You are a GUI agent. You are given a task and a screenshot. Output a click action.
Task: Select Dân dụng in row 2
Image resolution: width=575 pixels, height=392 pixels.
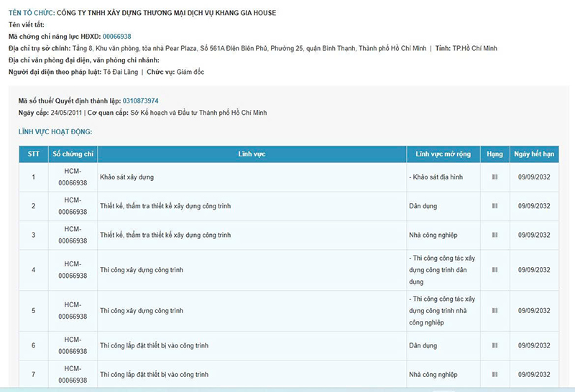[x=423, y=206]
